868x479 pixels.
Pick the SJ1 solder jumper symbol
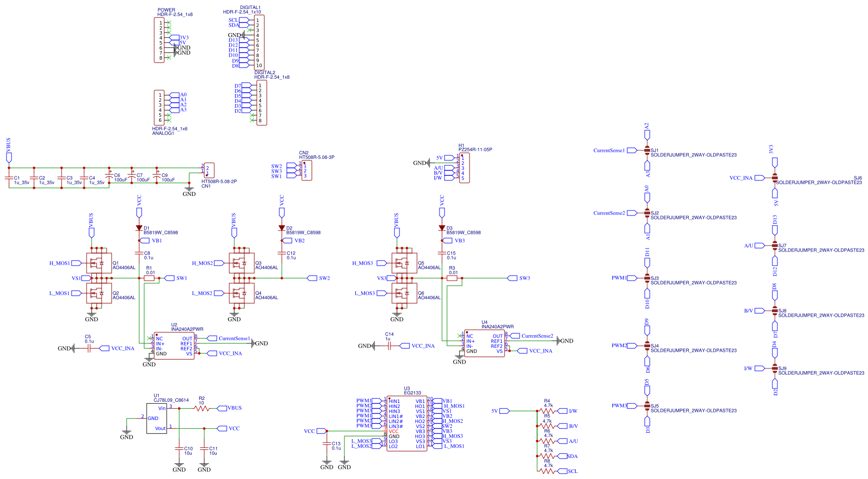[x=647, y=150]
